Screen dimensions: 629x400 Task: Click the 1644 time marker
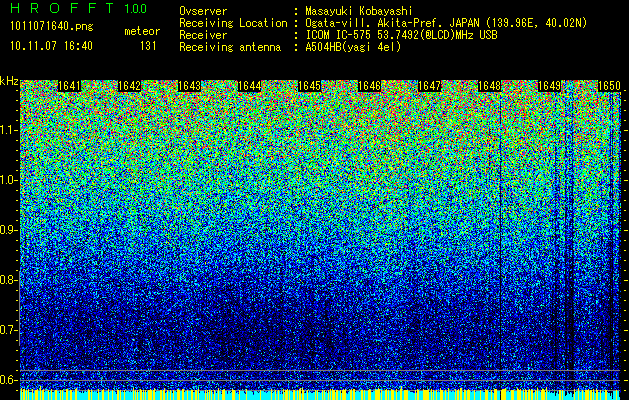(x=250, y=86)
